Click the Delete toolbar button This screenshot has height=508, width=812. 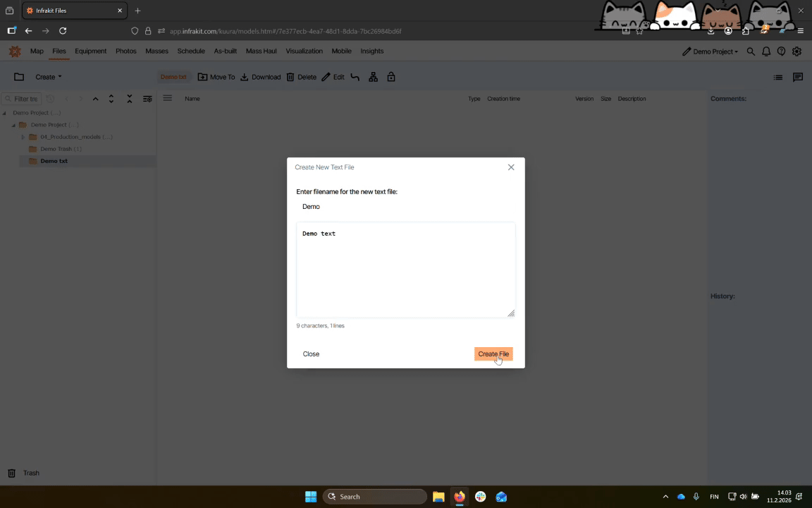[x=302, y=77]
